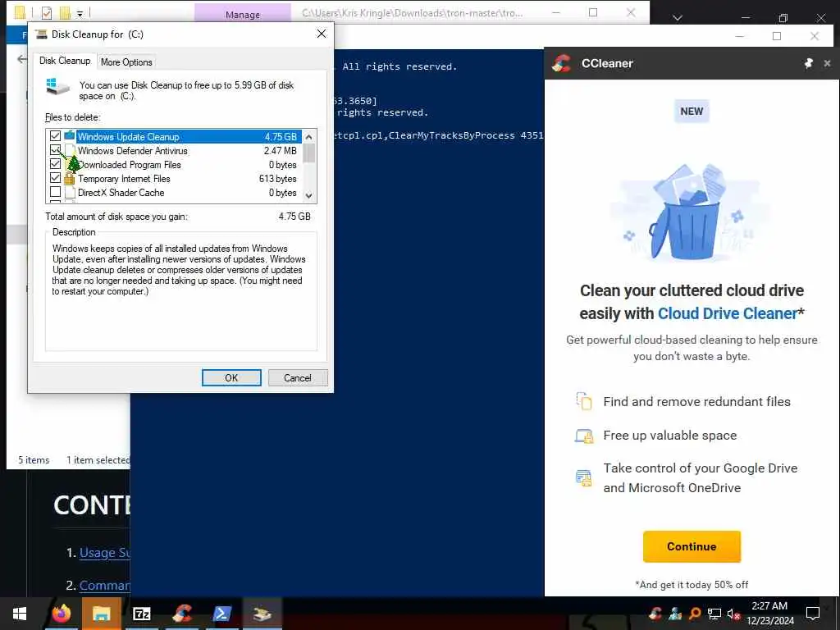Close the Disk Cleanup dialog

pos(322,34)
